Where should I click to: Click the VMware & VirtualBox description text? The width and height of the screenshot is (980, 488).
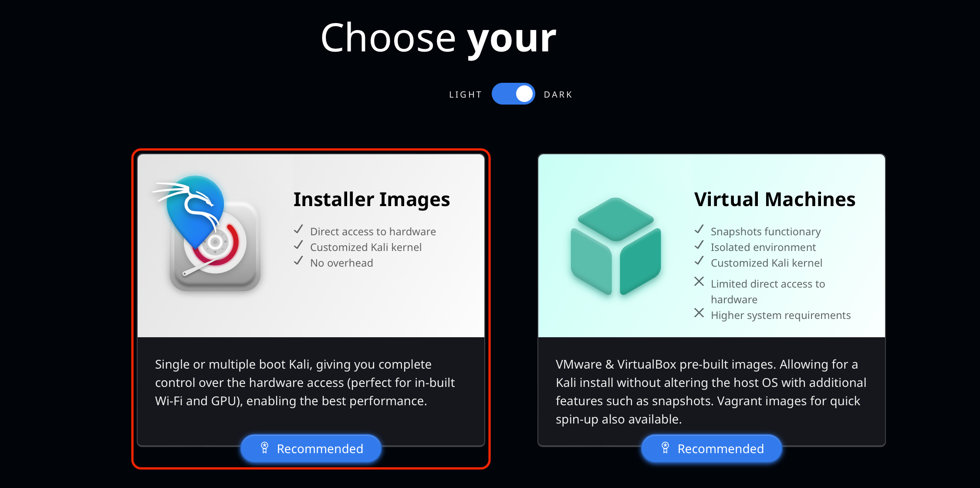click(711, 392)
